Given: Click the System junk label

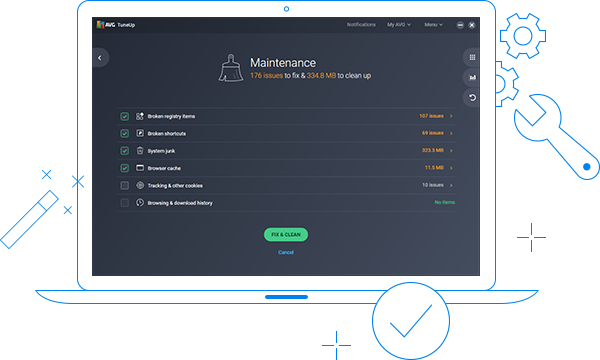Looking at the screenshot, I should (161, 151).
